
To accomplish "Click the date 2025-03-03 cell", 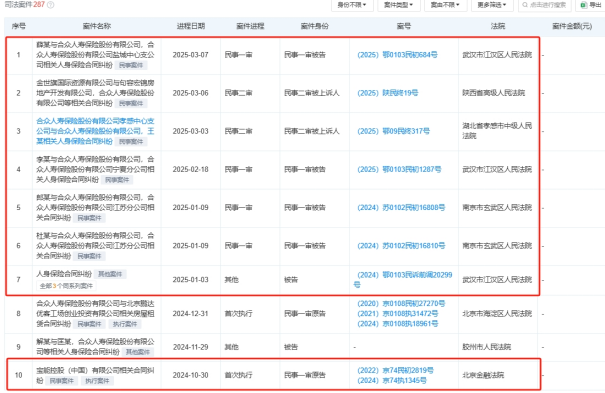I will (x=191, y=131).
